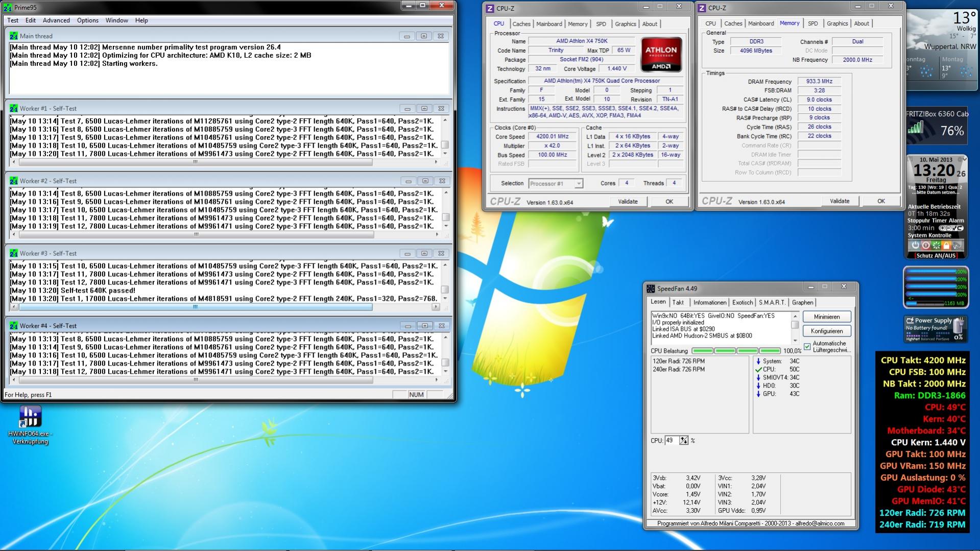
Task: Open the Test menu in Prime95
Action: 13,20
